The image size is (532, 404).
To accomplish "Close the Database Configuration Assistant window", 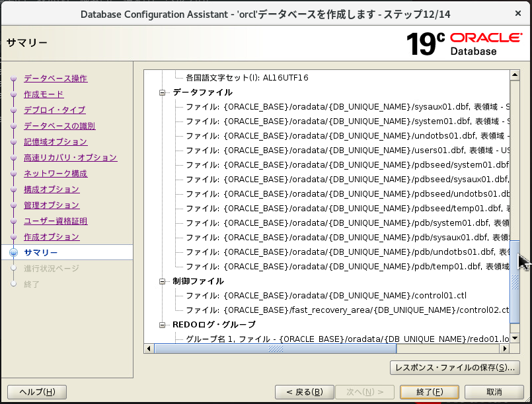I will click(x=517, y=13).
